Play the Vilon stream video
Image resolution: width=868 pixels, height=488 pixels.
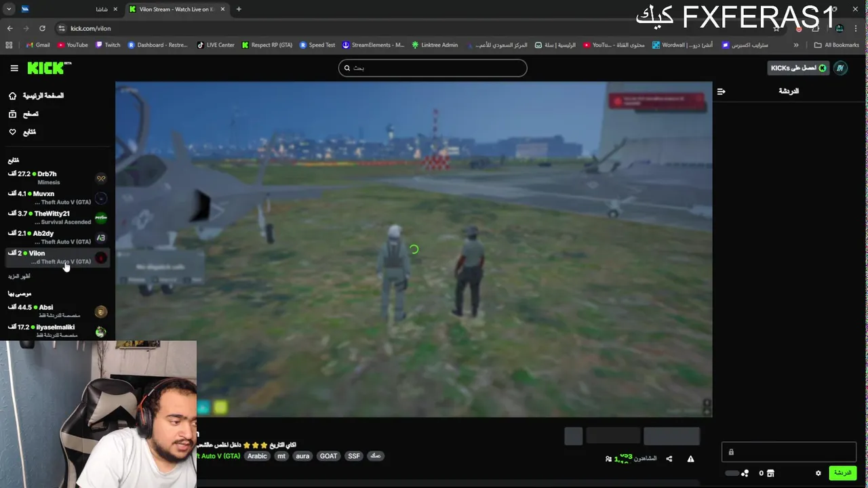click(414, 249)
